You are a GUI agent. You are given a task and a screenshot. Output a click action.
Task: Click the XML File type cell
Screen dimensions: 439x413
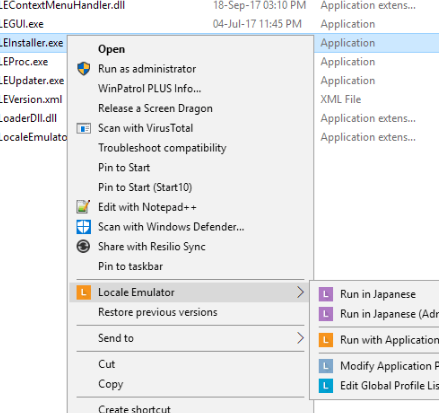341,99
